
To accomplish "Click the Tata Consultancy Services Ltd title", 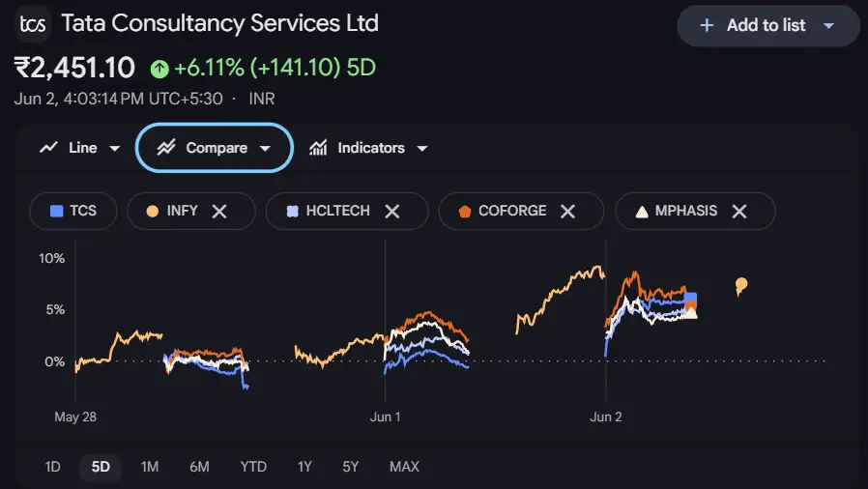I will tap(219, 23).
